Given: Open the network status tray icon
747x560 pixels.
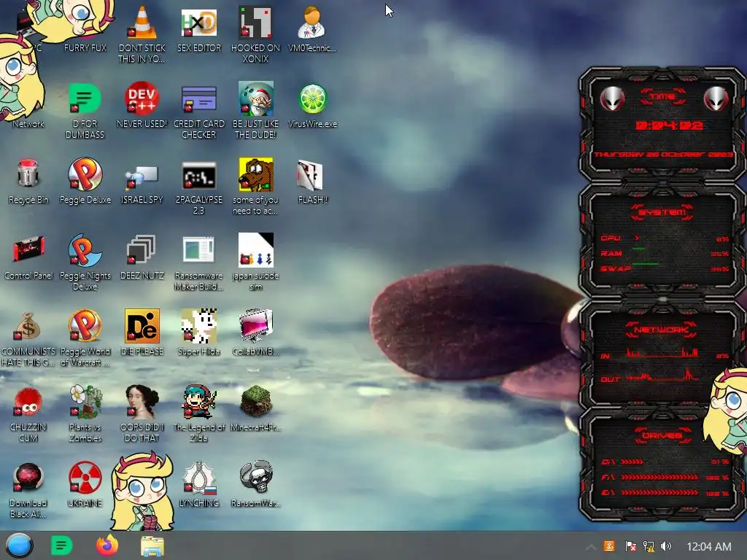Looking at the screenshot, I should 649,546.
